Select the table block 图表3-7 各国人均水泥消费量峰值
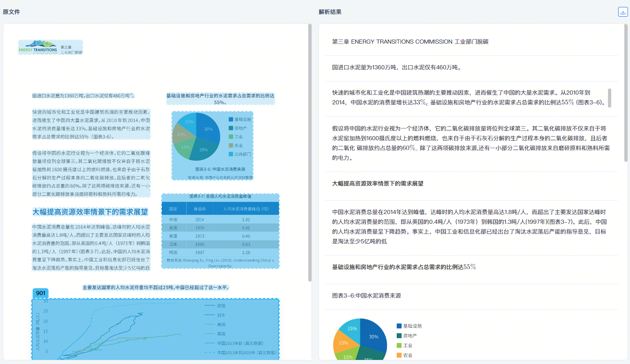The width and height of the screenshot is (630, 364). (220, 230)
